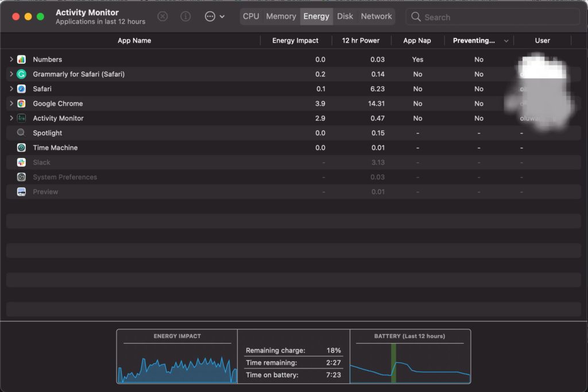
Task: Switch to the CPU tab
Action: tap(251, 17)
